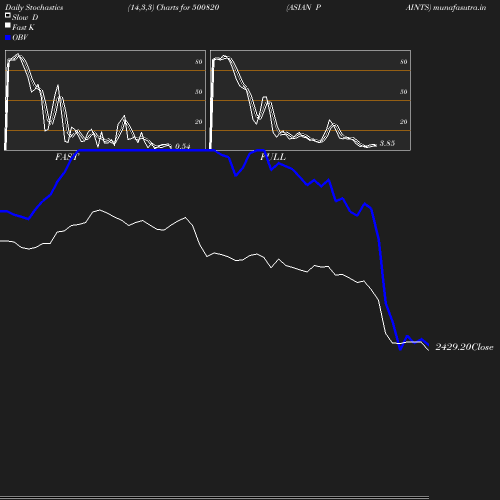Screen dimensions: 500x500
Task: Click the 'OBV' legend text
Action: [x=20, y=38]
